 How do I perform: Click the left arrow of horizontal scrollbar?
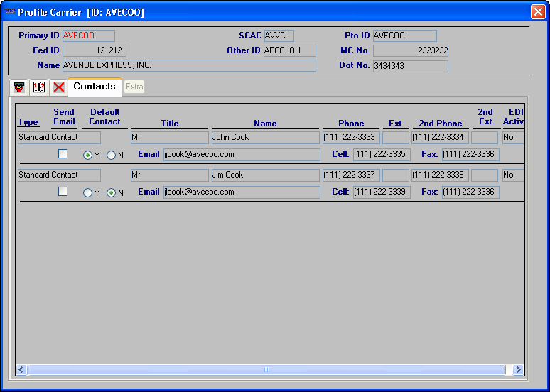(x=21, y=369)
